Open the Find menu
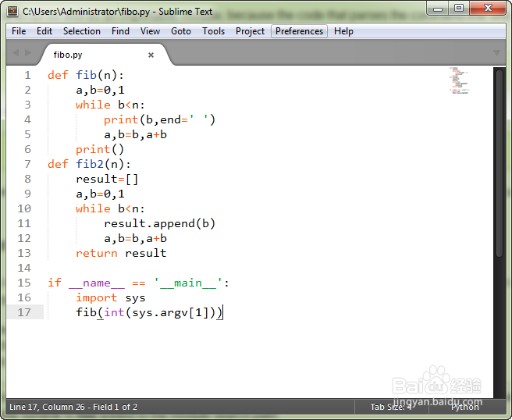 click(x=120, y=31)
